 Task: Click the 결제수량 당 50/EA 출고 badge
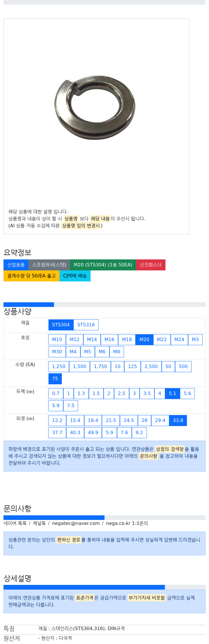pyautogui.click(x=31, y=276)
